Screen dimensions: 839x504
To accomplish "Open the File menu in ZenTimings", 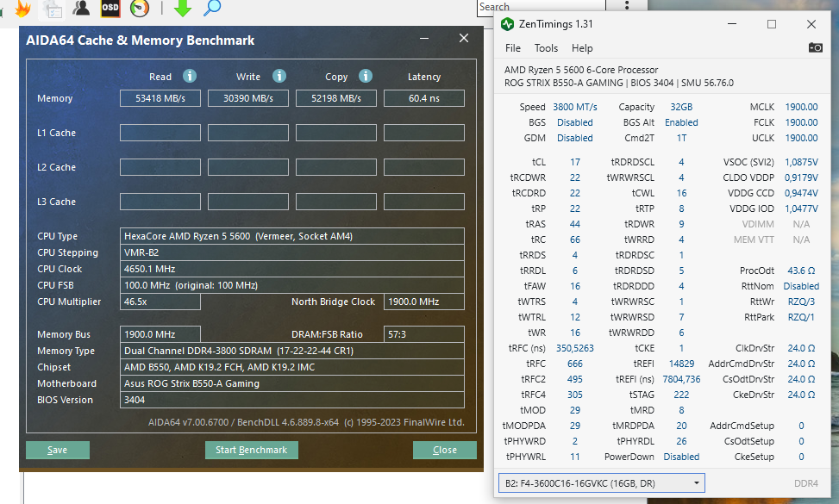I will click(x=512, y=48).
